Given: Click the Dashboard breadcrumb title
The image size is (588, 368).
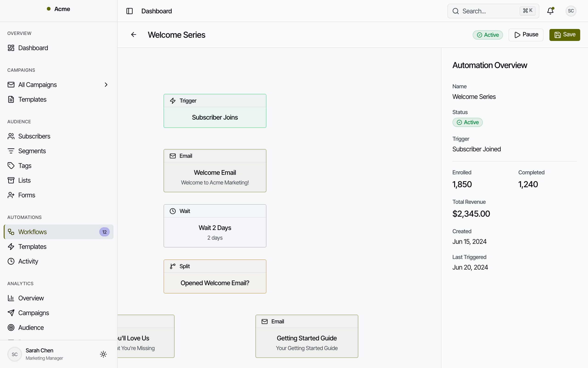Looking at the screenshot, I should (156, 11).
